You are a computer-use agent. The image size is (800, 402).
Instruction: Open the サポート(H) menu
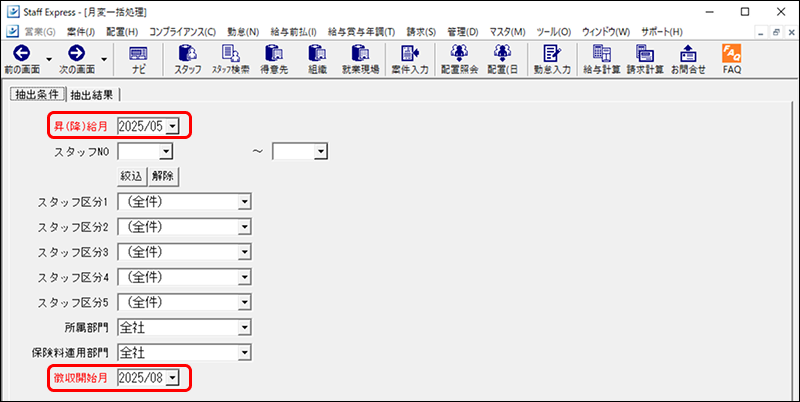tap(662, 32)
